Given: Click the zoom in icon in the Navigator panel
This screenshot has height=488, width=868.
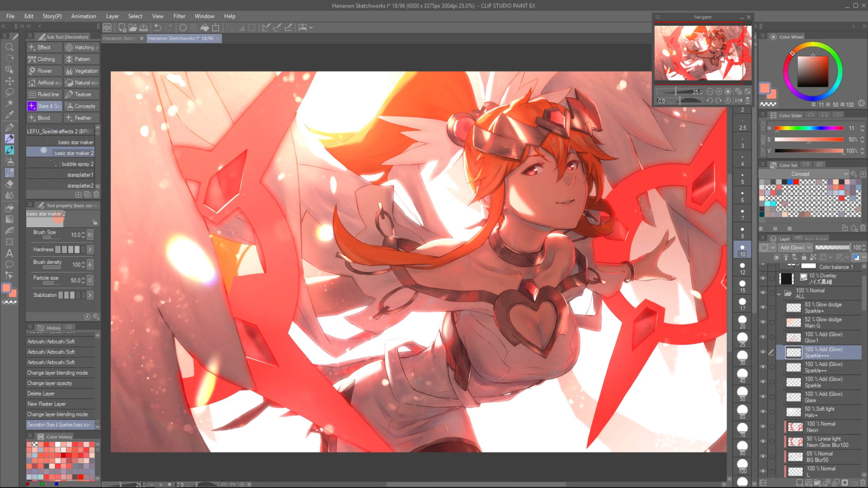Looking at the screenshot, I should [719, 92].
